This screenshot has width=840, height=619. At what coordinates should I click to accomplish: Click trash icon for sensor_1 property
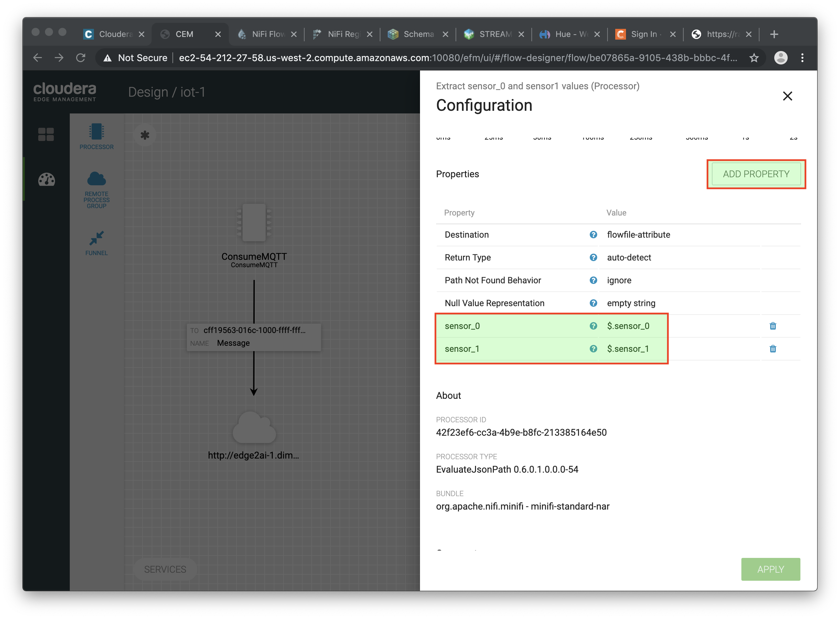click(773, 349)
